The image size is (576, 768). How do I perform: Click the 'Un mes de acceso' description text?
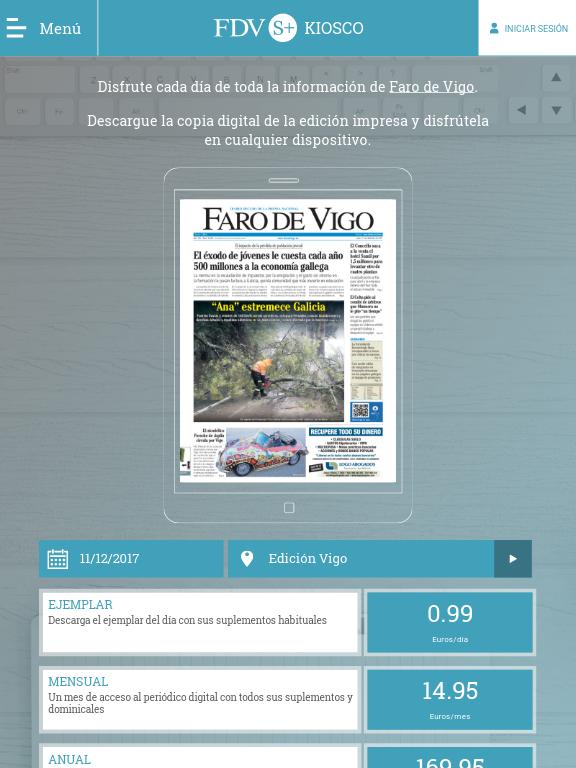[200, 703]
